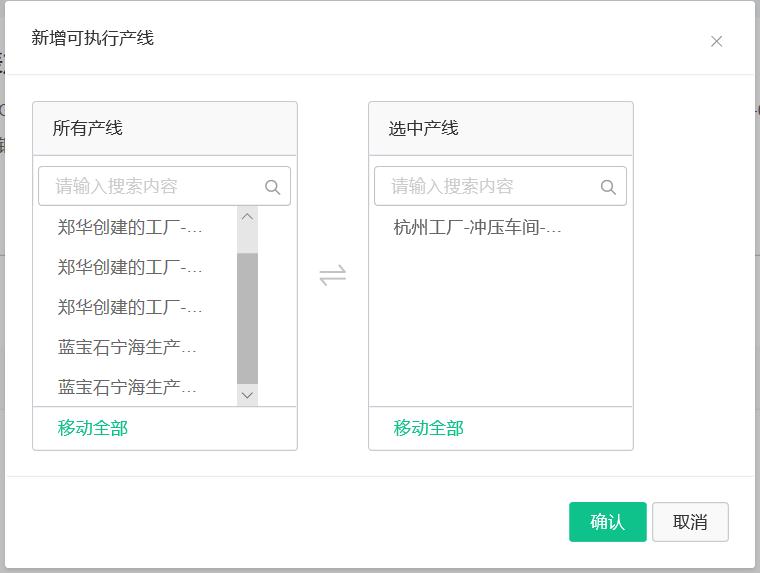Confirm with the green 确认 button
The image size is (760, 573).
coord(608,522)
